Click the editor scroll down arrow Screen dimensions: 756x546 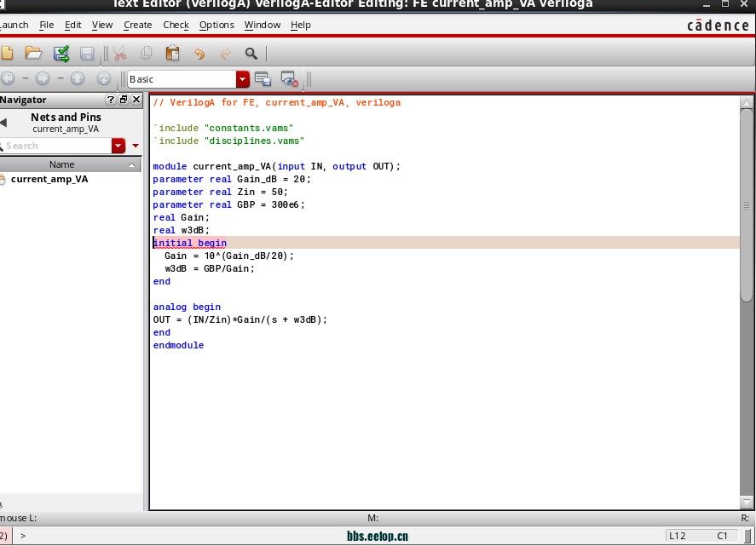[x=747, y=503]
